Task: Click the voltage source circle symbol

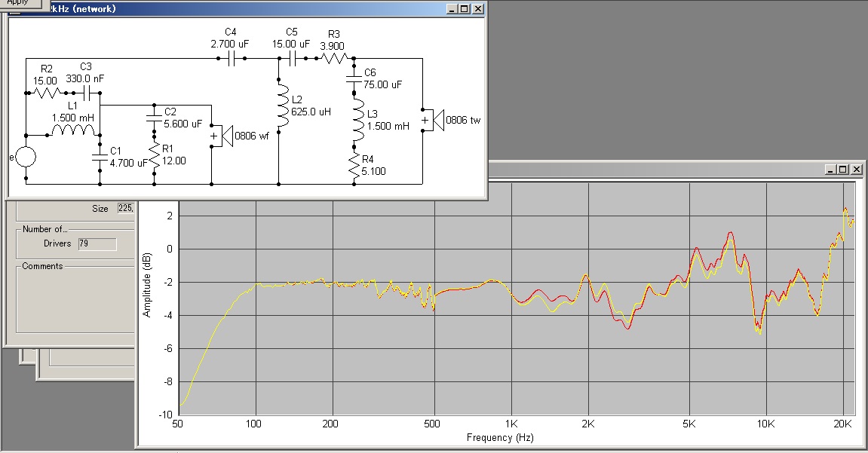Action: (x=26, y=157)
